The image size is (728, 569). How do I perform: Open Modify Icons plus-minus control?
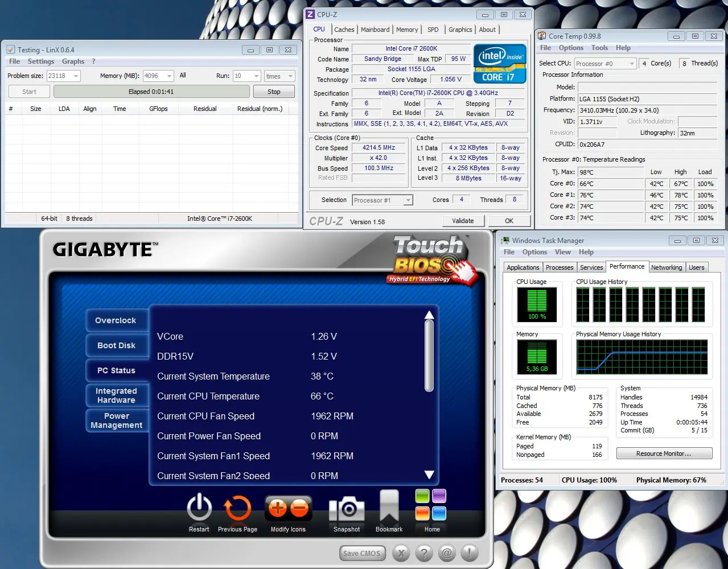pos(288,508)
